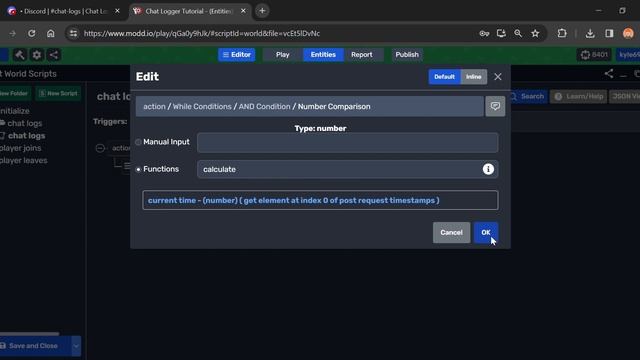The image size is (640, 360).
Task: Click the Manual Input text field
Action: [347, 142]
